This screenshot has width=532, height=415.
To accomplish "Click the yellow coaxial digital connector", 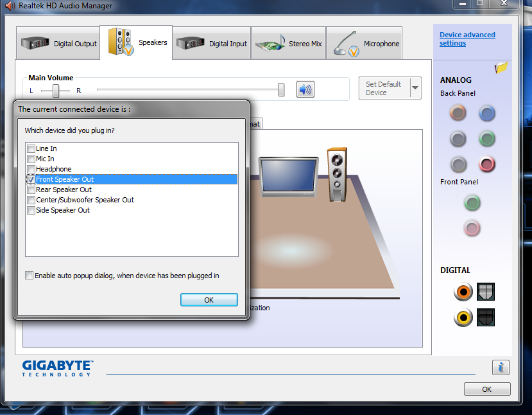I will coord(463,317).
